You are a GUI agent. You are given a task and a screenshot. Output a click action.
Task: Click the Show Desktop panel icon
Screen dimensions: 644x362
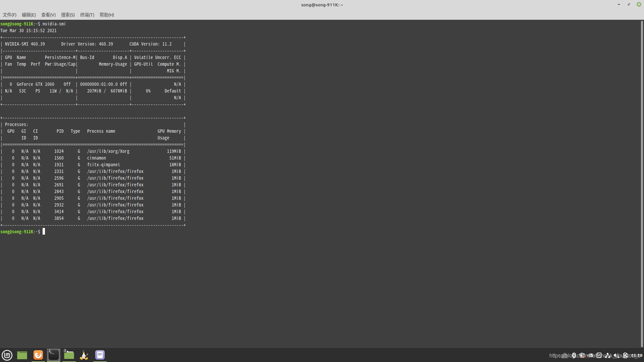pos(22,355)
